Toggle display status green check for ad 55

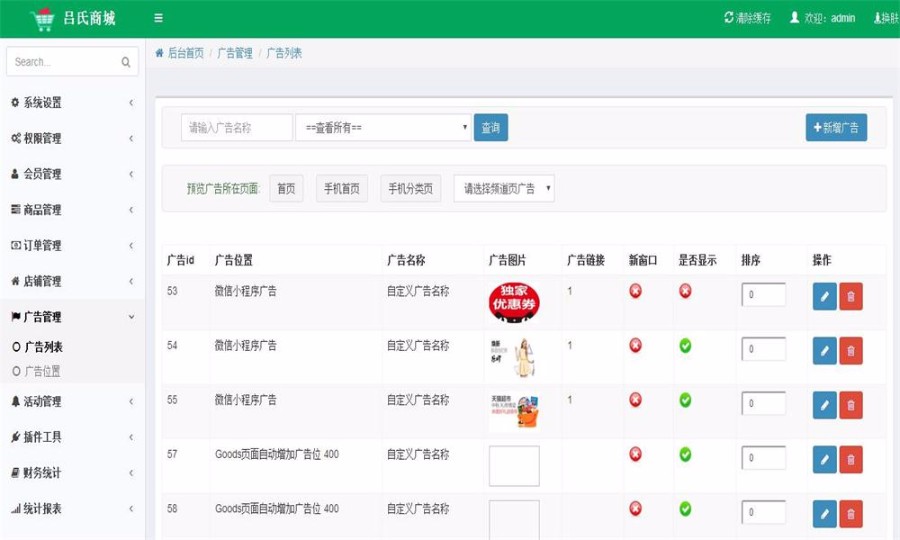[685, 400]
